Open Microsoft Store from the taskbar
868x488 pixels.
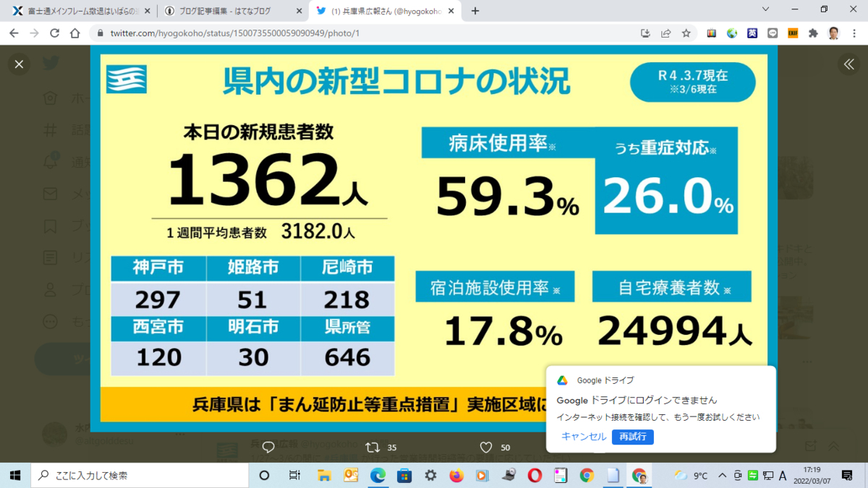404,475
